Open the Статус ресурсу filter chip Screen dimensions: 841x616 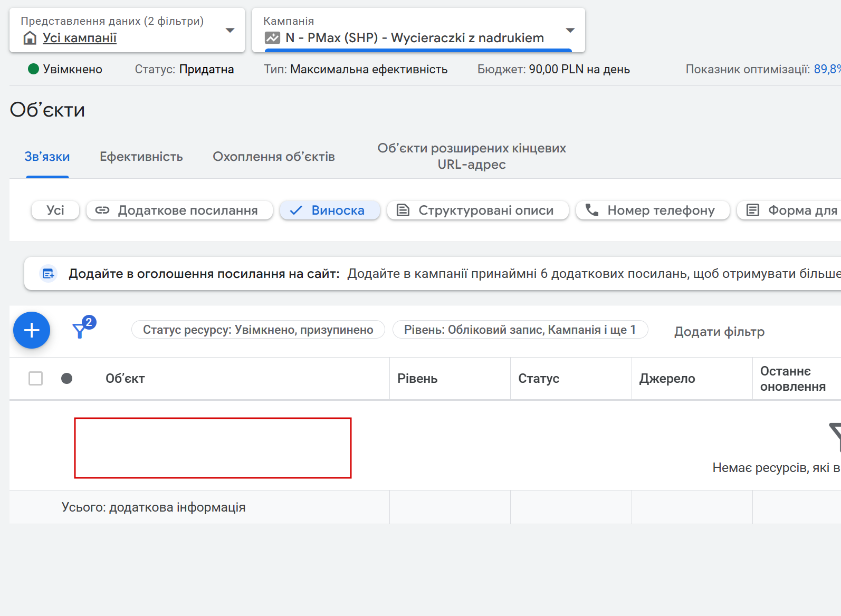pos(258,330)
